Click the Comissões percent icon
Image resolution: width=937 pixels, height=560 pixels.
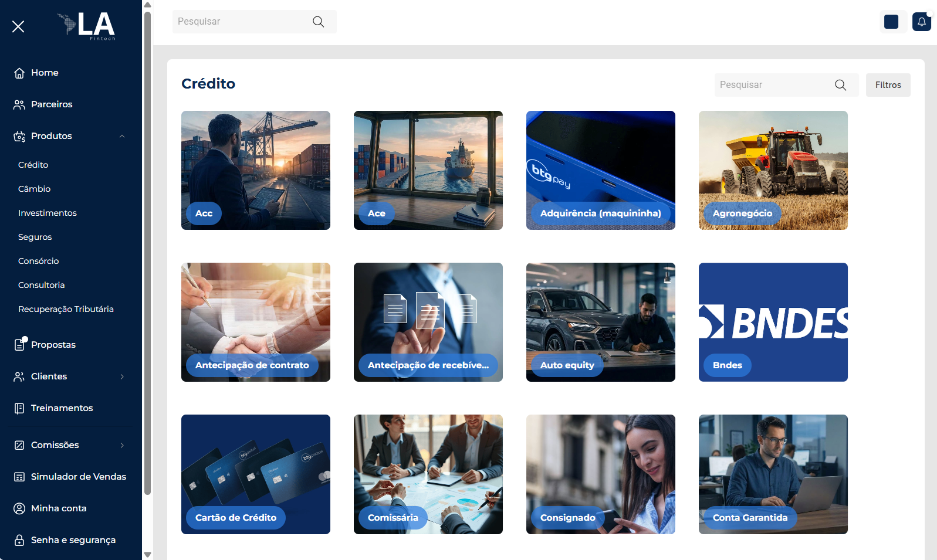pos(19,445)
